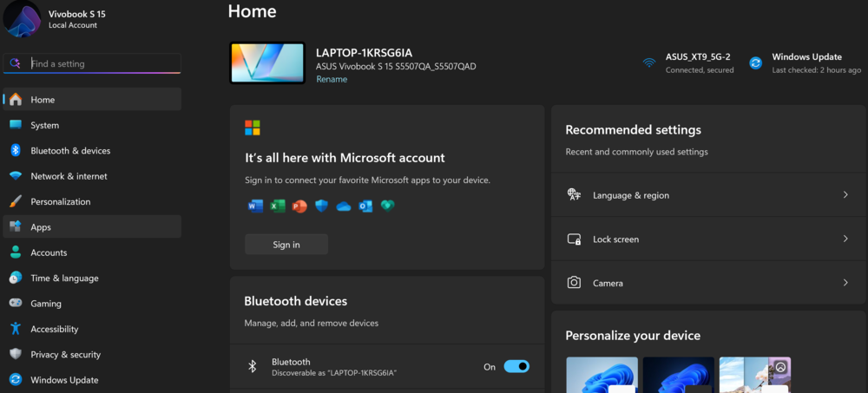868x393 pixels.
Task: Select the light Windows bloom theme thumbnail
Action: click(x=602, y=375)
